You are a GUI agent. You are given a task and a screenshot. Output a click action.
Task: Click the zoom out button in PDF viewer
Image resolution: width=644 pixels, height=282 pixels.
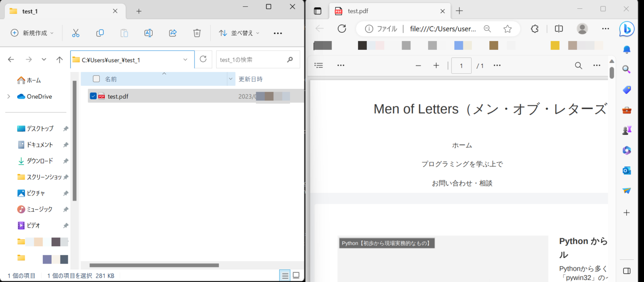click(x=418, y=65)
